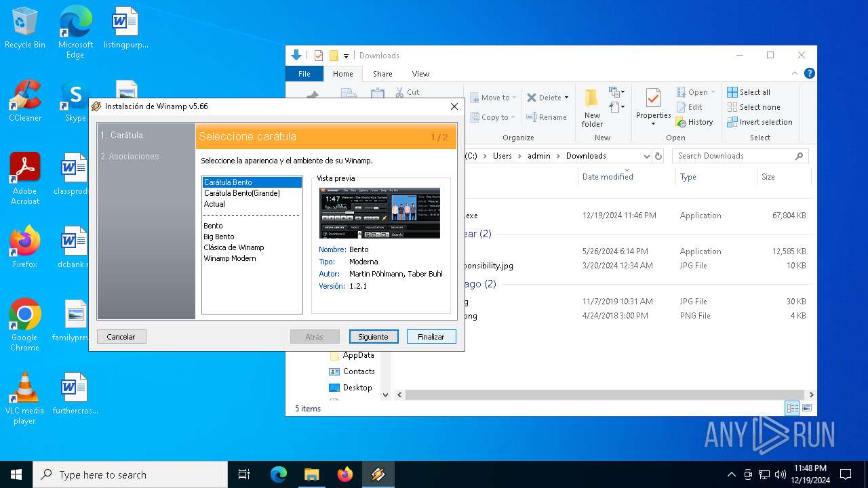The image size is (868, 488).
Task: Click Finalizar in Winamp installer
Action: 431,337
